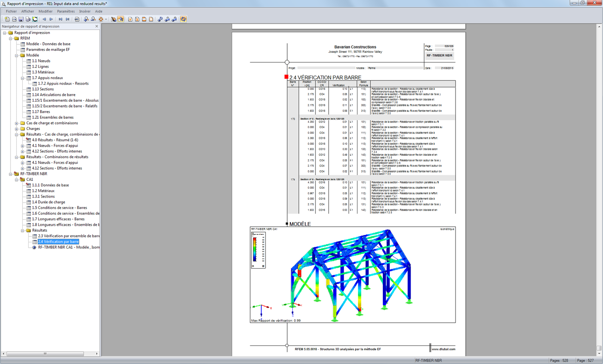Viewport: 603px width, 364px height.
Task: Go back one page with the blue left arrow
Action: pos(44,19)
